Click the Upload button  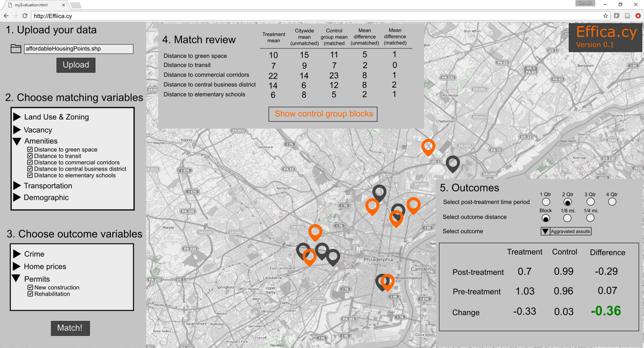pos(76,65)
